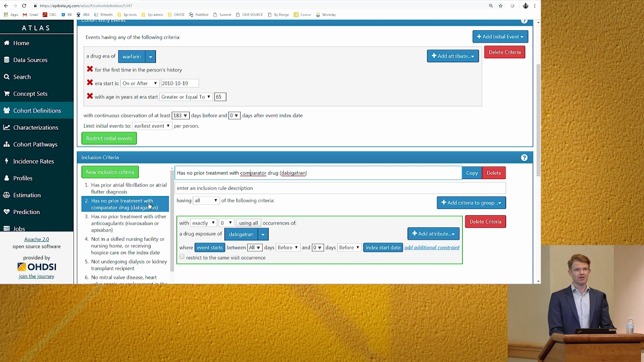Viewport: 644px width, 362px height.
Task: Click the Jobs icon in sidebar
Action: click(x=7, y=229)
